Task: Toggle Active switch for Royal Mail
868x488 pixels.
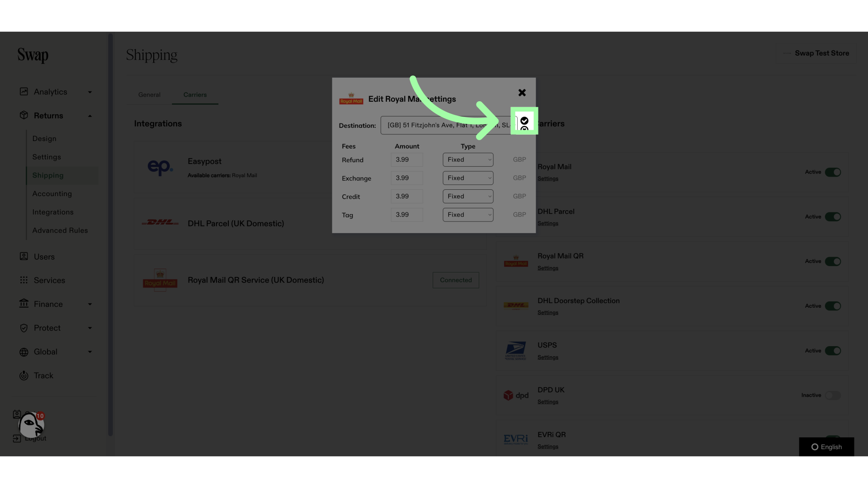Action: click(833, 172)
